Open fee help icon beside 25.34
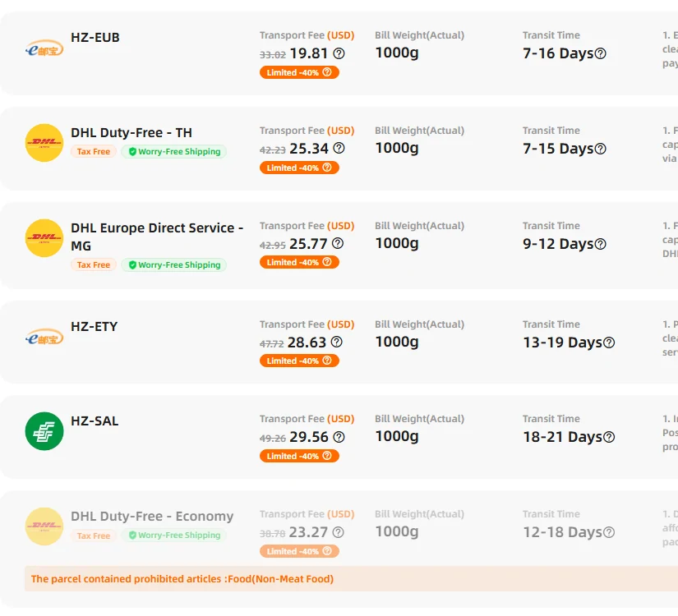Screen dimensions: 678x616 point(339,149)
